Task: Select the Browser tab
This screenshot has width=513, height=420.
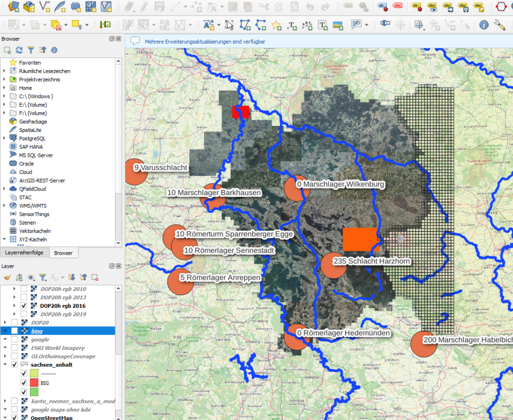Action: [x=64, y=253]
